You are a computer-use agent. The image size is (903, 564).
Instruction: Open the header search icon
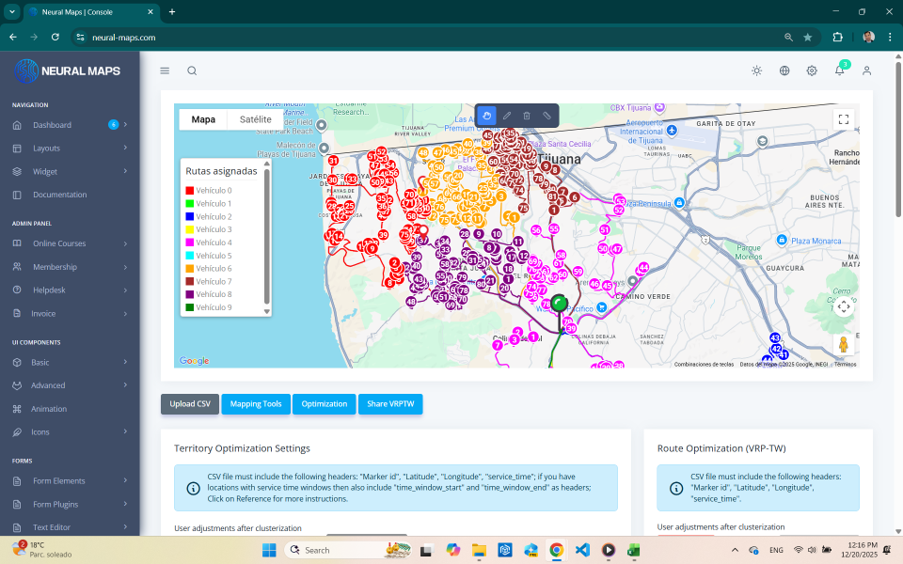pos(192,71)
